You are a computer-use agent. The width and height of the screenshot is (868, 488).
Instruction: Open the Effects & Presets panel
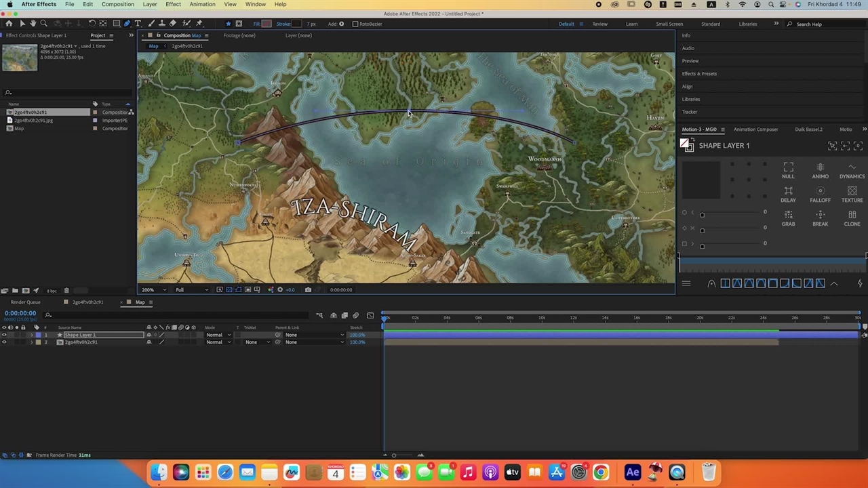[699, 73]
